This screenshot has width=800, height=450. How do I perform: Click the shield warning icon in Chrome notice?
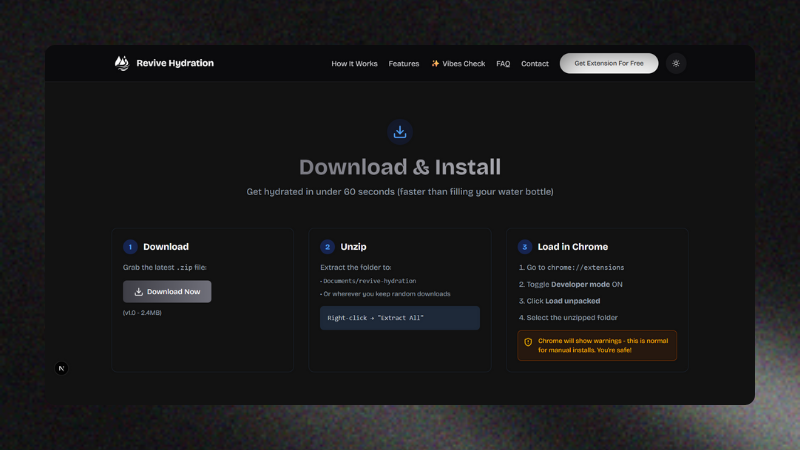(x=528, y=342)
